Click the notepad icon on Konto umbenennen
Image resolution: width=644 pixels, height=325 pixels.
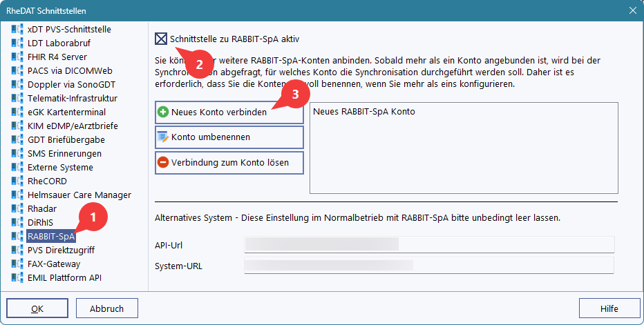click(163, 137)
